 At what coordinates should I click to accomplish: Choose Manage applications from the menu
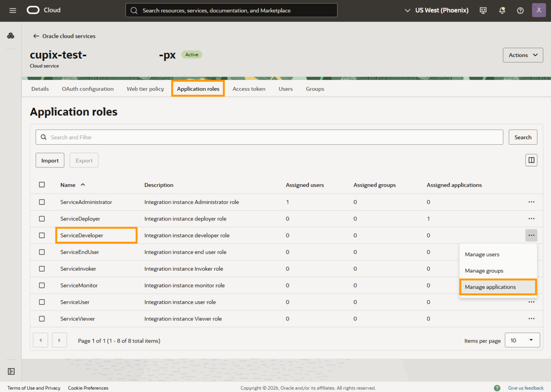(498, 287)
